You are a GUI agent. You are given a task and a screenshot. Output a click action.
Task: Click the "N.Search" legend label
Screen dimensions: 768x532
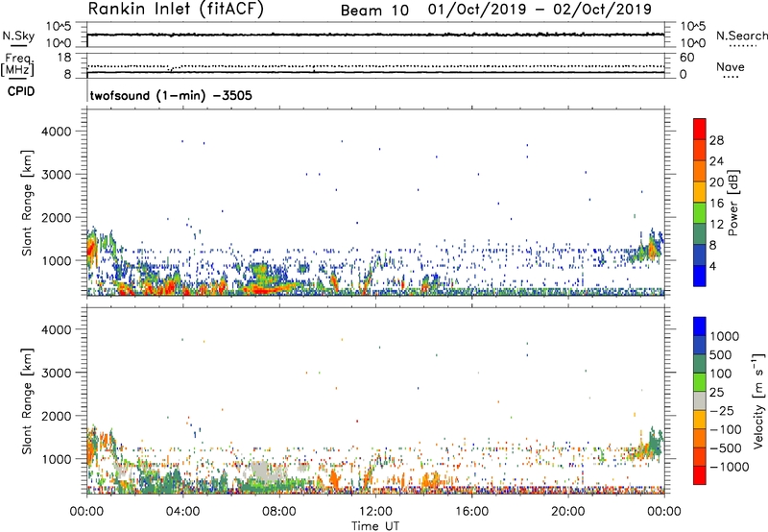pos(741,36)
